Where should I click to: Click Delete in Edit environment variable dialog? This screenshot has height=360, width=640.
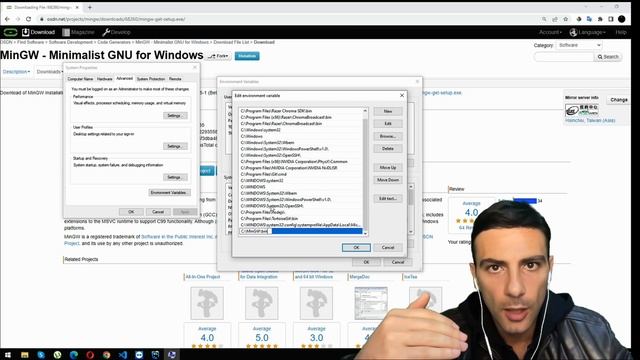click(x=388, y=149)
